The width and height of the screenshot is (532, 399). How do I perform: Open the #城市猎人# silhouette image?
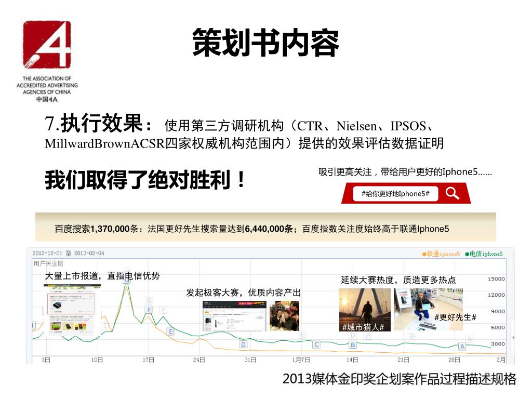coord(365,310)
